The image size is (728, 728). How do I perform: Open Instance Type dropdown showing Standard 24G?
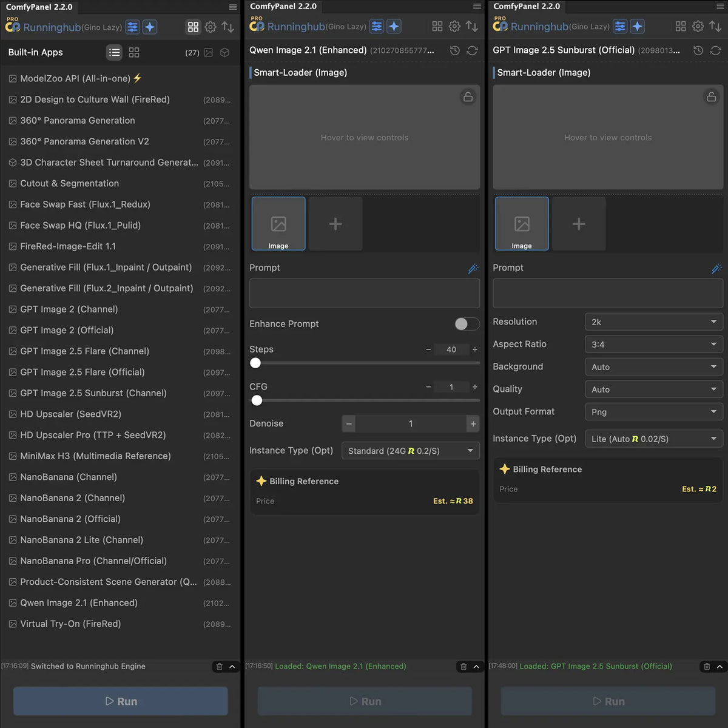point(411,451)
